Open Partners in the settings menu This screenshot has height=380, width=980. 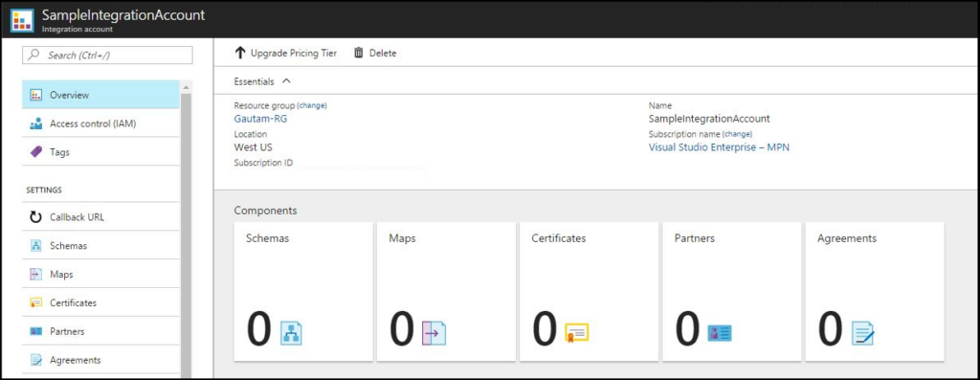(100, 331)
